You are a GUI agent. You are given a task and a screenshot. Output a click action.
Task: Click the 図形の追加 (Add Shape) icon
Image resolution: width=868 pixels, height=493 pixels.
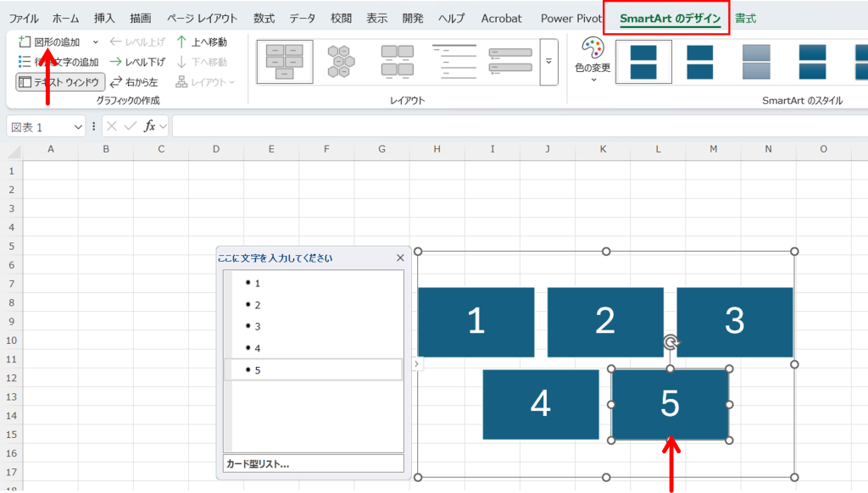pos(25,42)
